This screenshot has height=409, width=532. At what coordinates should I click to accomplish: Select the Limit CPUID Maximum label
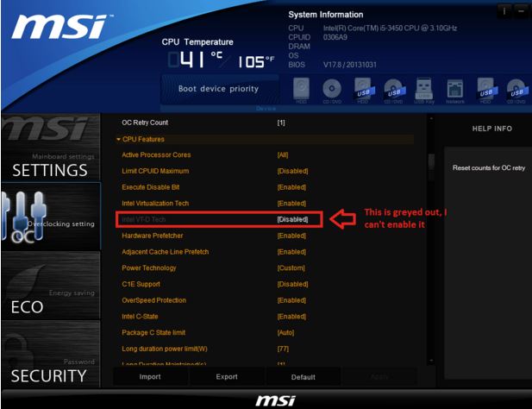(155, 171)
